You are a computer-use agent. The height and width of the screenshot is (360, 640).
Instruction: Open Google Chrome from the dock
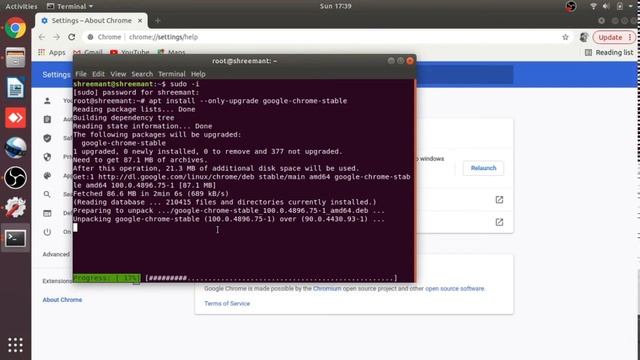click(x=15, y=28)
